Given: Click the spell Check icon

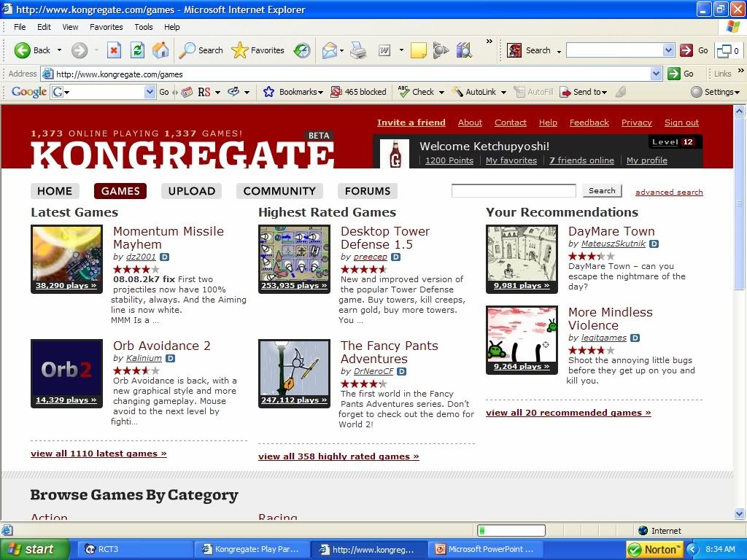Looking at the screenshot, I should tap(403, 92).
